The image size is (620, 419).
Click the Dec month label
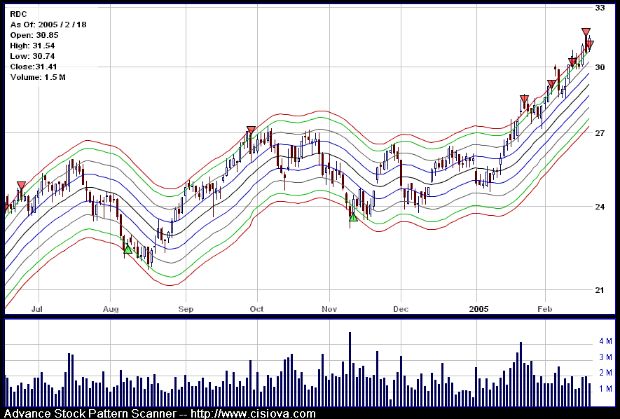coord(401,309)
